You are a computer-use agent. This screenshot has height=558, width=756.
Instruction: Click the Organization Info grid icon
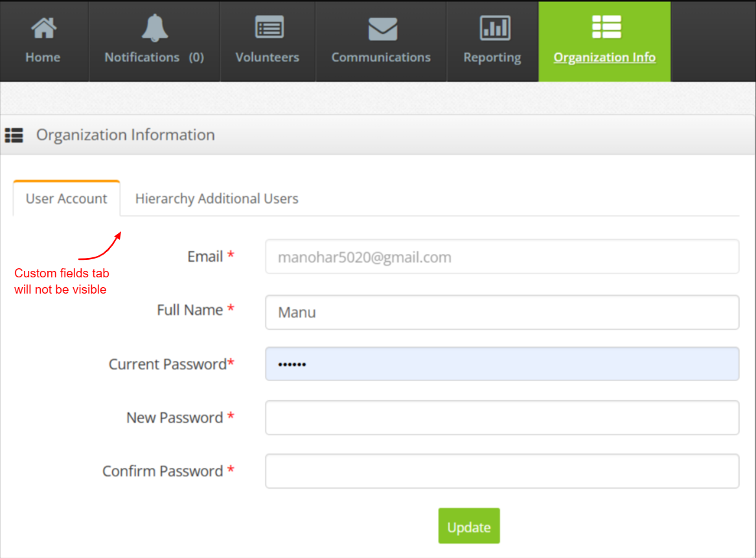coord(606,27)
